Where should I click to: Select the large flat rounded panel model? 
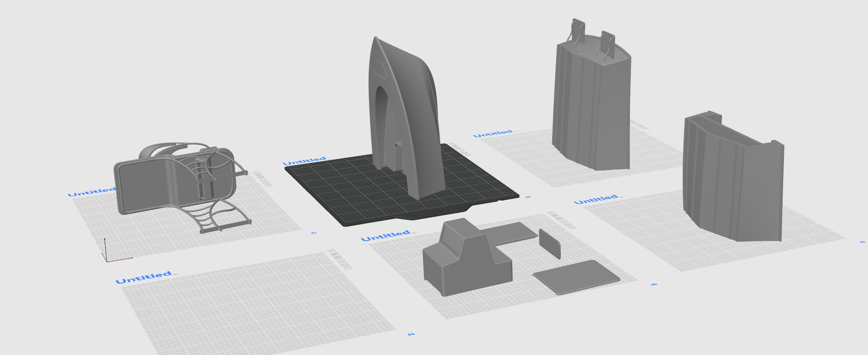577,277
